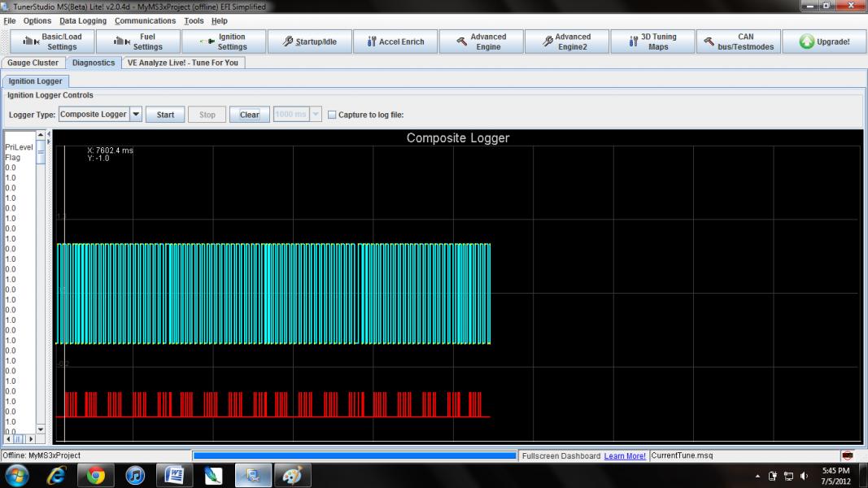Open the Data Logging menu
Image resolution: width=868 pixels, height=488 pixels.
point(82,20)
